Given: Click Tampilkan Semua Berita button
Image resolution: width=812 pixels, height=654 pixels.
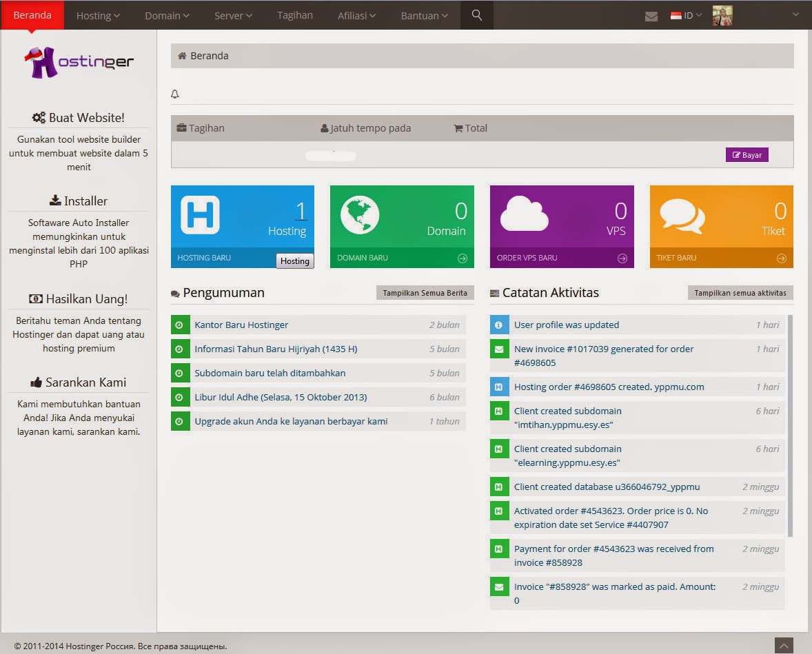Looking at the screenshot, I should 425,293.
